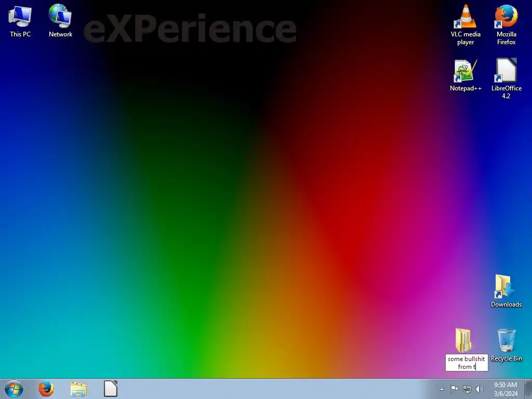
Task: Click the "VLC media player" label text
Action: click(x=465, y=38)
